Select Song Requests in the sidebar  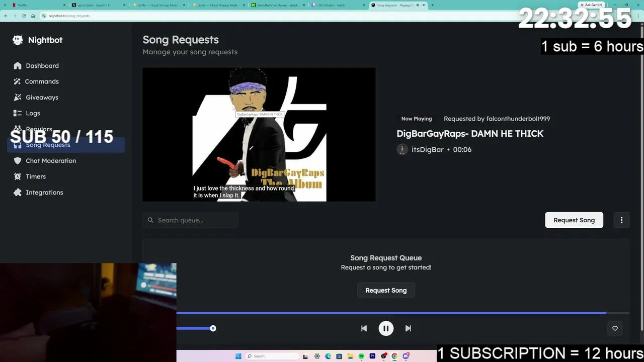click(x=66, y=145)
